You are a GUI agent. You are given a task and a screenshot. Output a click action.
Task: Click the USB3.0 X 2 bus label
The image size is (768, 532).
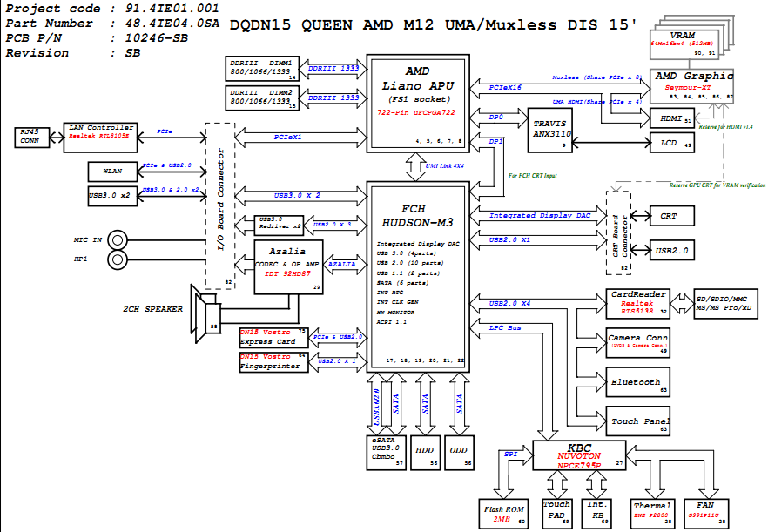coord(297,195)
